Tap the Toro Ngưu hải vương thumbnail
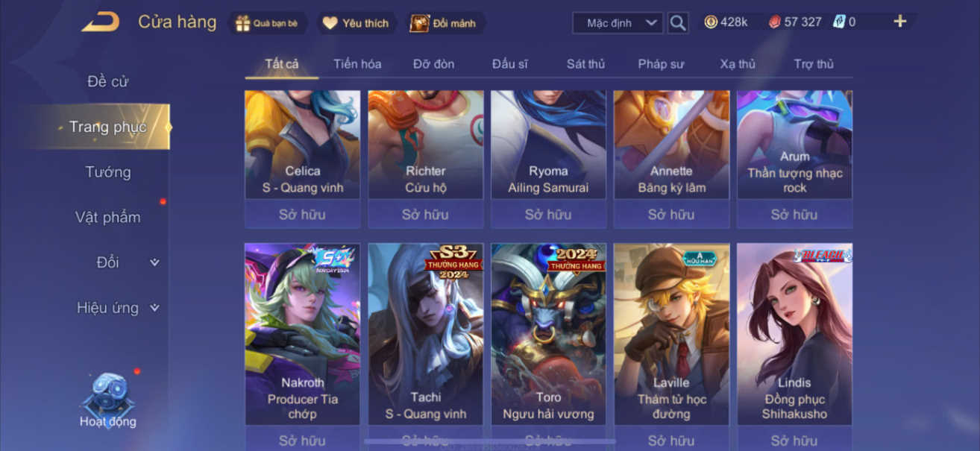Viewport: 980px width, 451px height. tap(548, 334)
